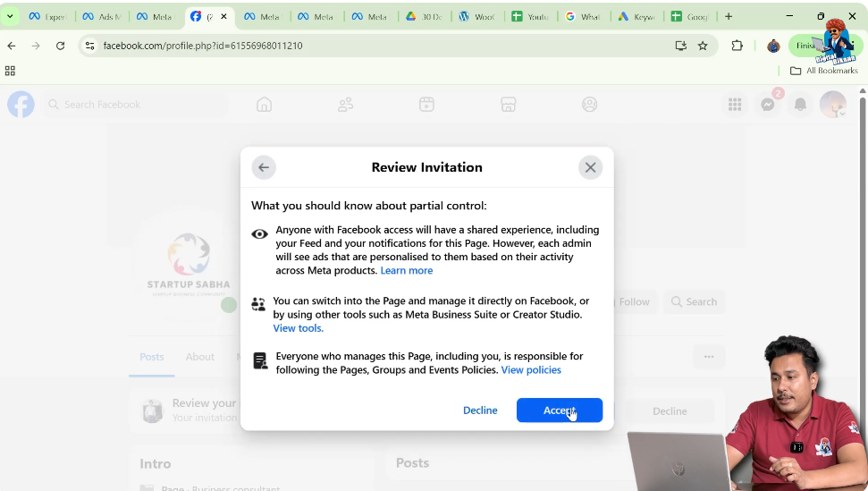Click the Facebook logo
This screenshot has width=868, height=491.
21,104
